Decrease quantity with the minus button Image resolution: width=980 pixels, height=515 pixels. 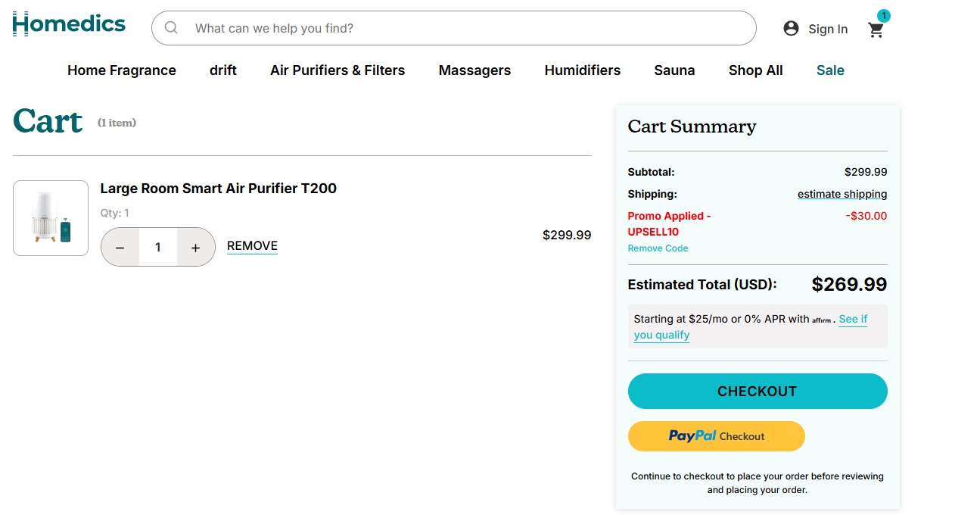[120, 248]
